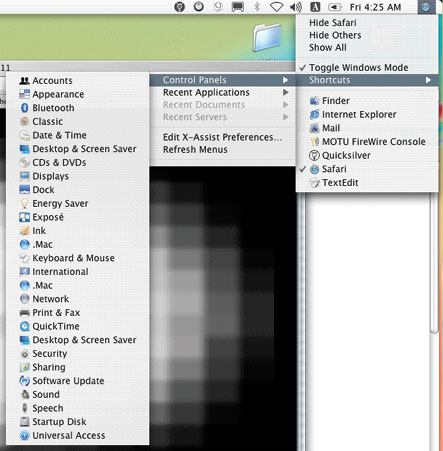The image size is (443, 451).
Task: Expand the Recent Applications submenu arrow
Action: tap(285, 92)
